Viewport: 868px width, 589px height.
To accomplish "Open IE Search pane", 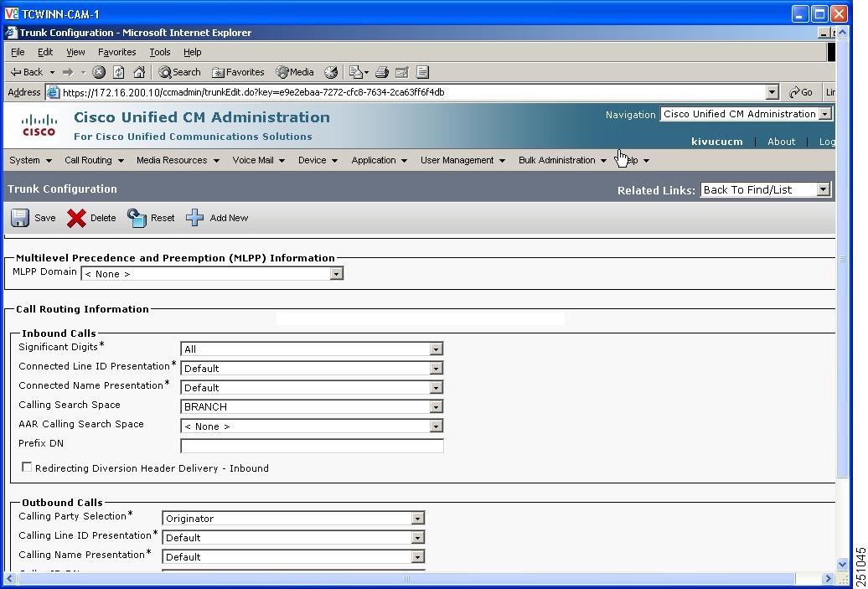I will coord(179,72).
